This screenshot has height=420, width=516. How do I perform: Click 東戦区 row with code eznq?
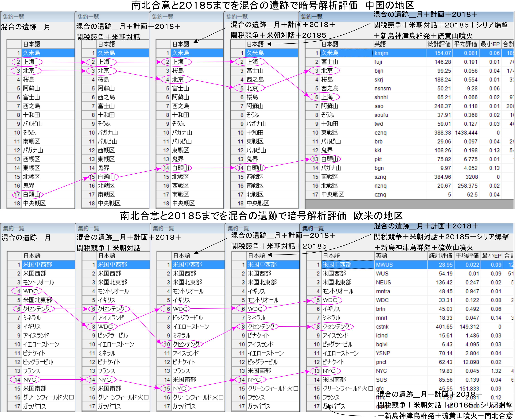pos(330,133)
